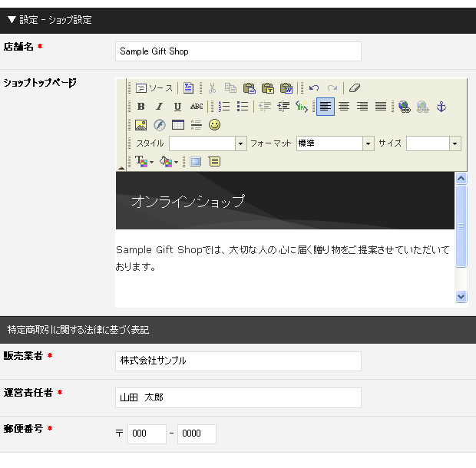Click the Show Blocks icon
The image size is (476, 468).
click(214, 161)
